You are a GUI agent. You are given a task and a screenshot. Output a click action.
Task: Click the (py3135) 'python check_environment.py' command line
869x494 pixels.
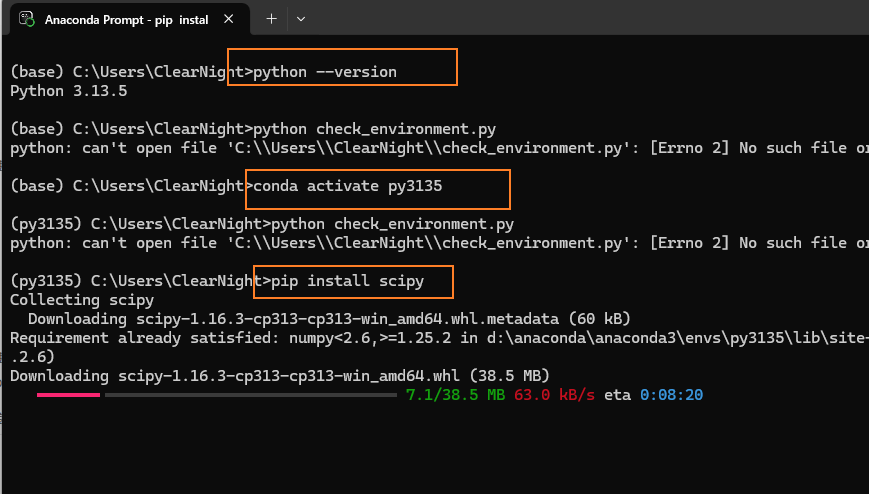[262, 224]
